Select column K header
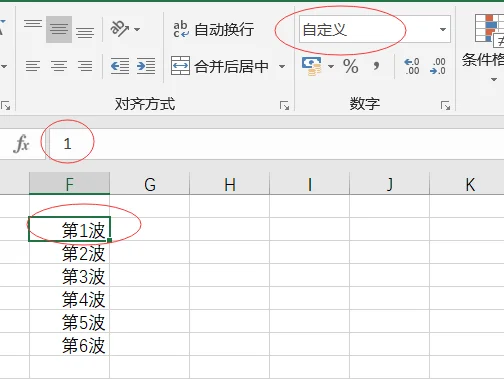The height and width of the screenshot is (379, 504). (x=467, y=183)
